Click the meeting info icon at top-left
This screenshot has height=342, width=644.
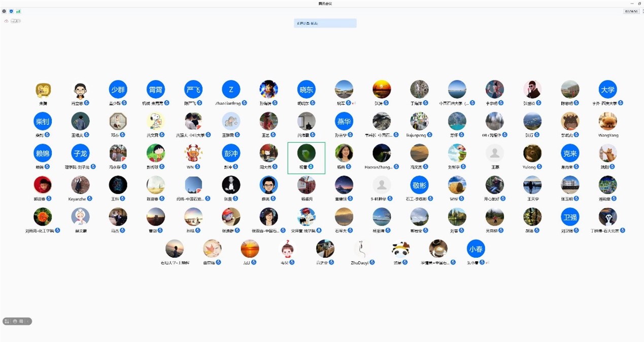click(5, 11)
